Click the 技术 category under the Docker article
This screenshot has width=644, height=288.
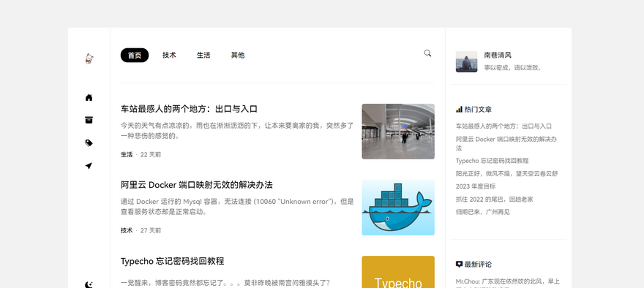(127, 230)
